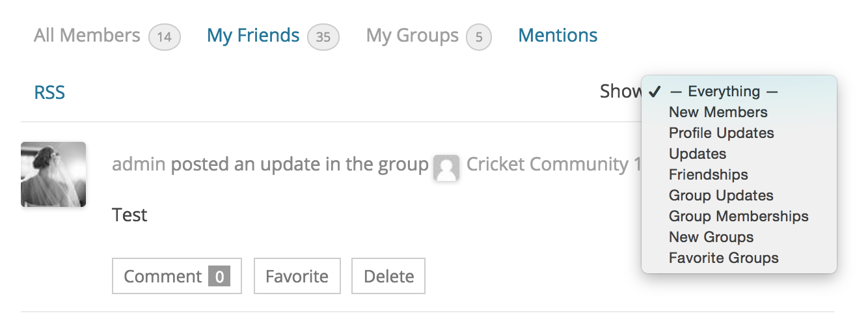Open the My Groups tab
868x328 pixels.
(412, 36)
